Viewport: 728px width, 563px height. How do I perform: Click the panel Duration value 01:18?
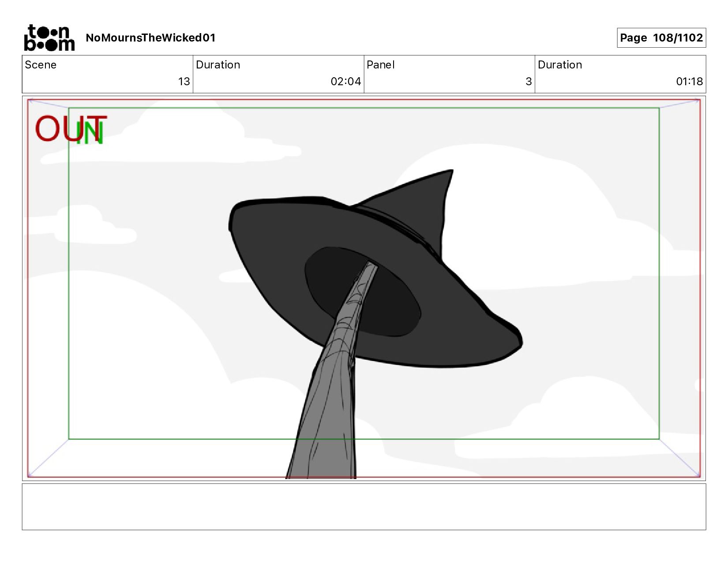(689, 82)
